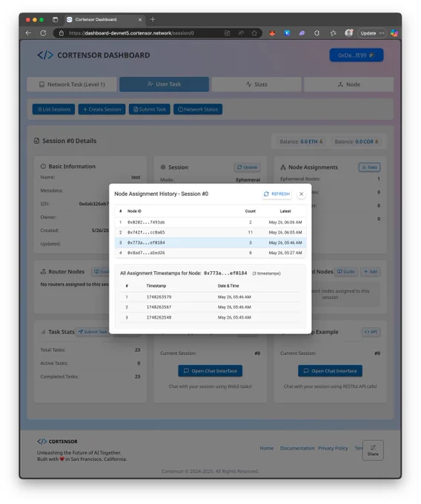Click the address bar URL
The image size is (421, 504).
pos(131,33)
